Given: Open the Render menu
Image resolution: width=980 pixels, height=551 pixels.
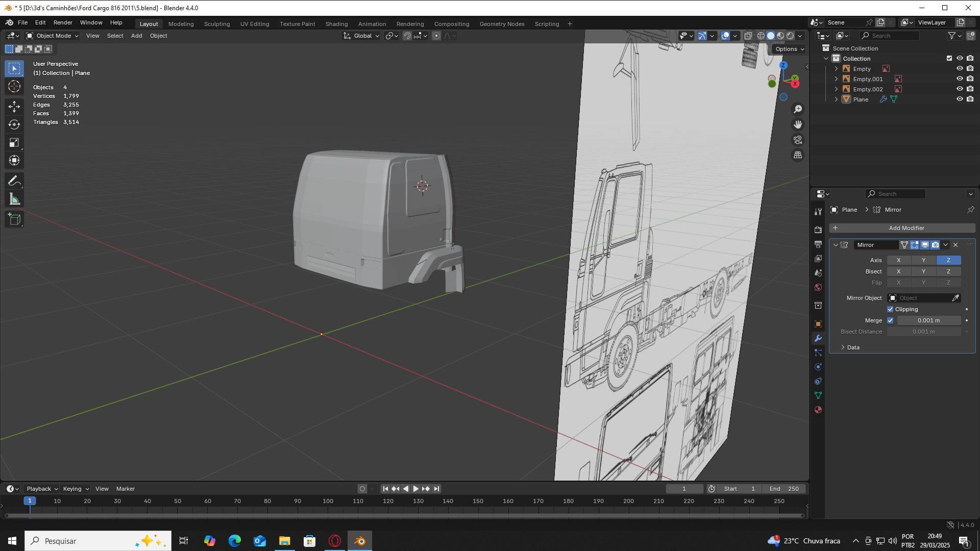Looking at the screenshot, I should click(63, 22).
